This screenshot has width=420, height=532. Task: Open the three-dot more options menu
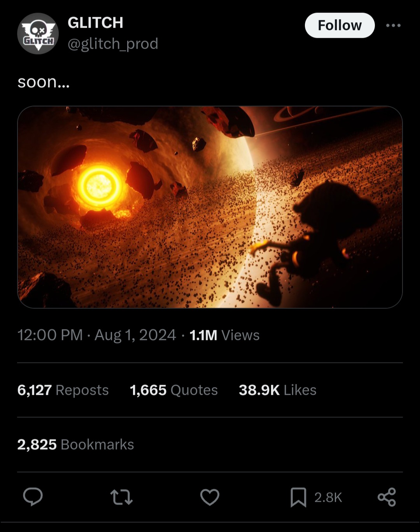click(x=393, y=25)
